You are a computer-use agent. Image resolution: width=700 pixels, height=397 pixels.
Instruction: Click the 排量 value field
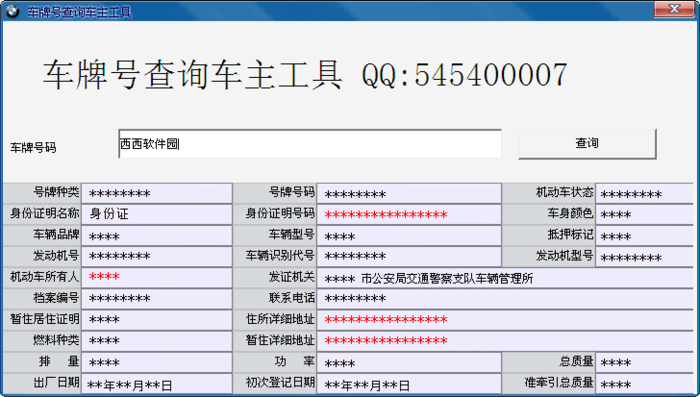(157, 362)
